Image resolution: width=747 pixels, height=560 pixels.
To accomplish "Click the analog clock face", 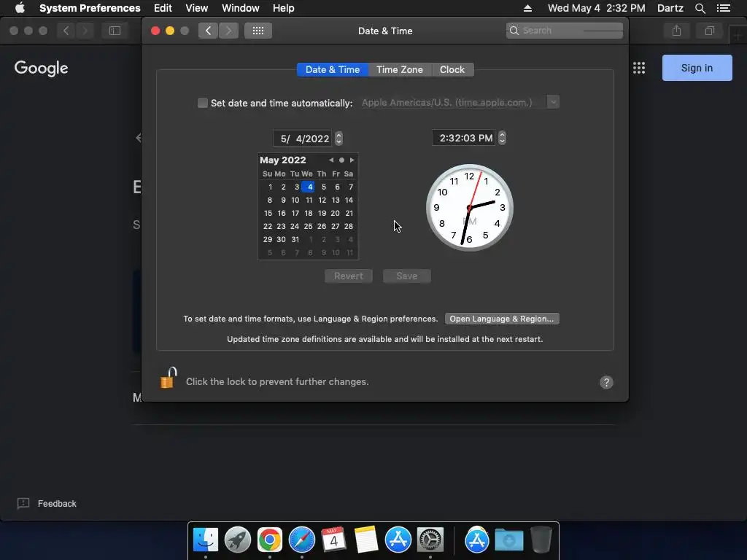I will tap(469, 208).
